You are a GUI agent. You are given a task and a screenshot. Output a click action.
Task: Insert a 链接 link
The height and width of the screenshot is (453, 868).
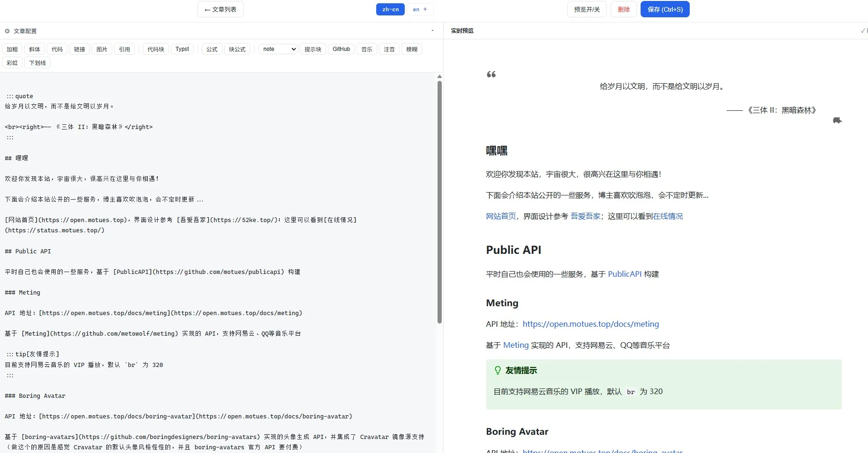80,49
